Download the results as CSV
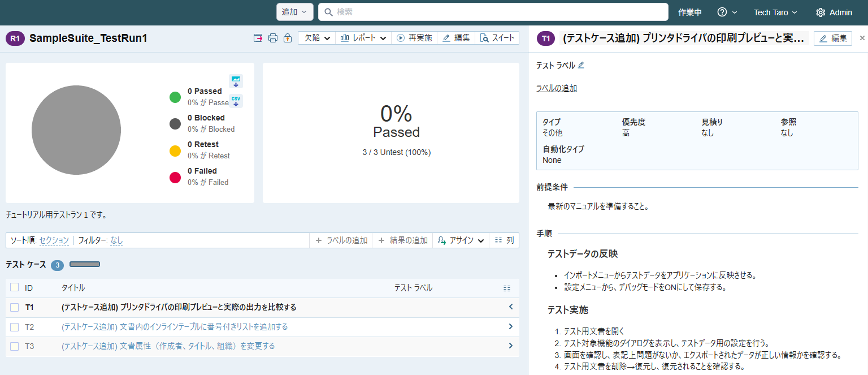This screenshot has height=375, width=868. (x=236, y=101)
